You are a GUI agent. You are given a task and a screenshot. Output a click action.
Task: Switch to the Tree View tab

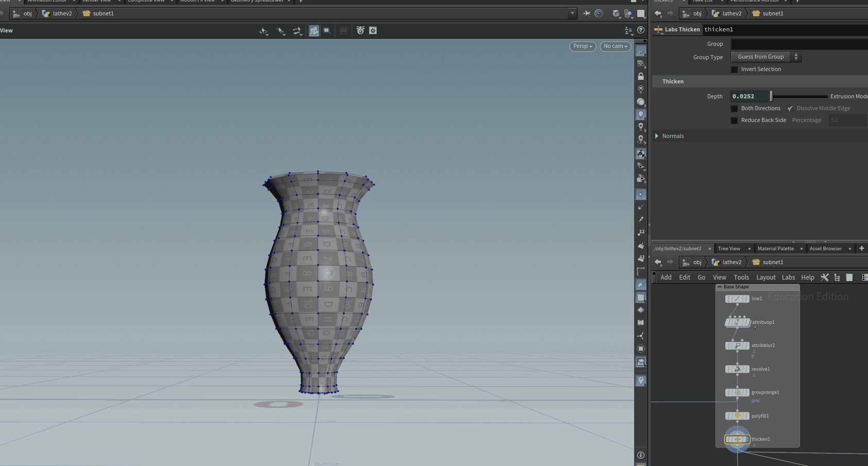[x=729, y=249]
